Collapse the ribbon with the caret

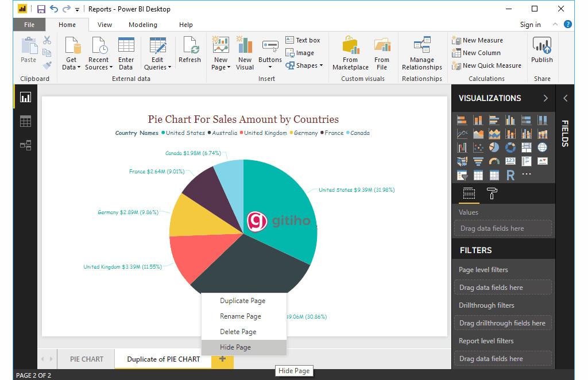pos(555,24)
